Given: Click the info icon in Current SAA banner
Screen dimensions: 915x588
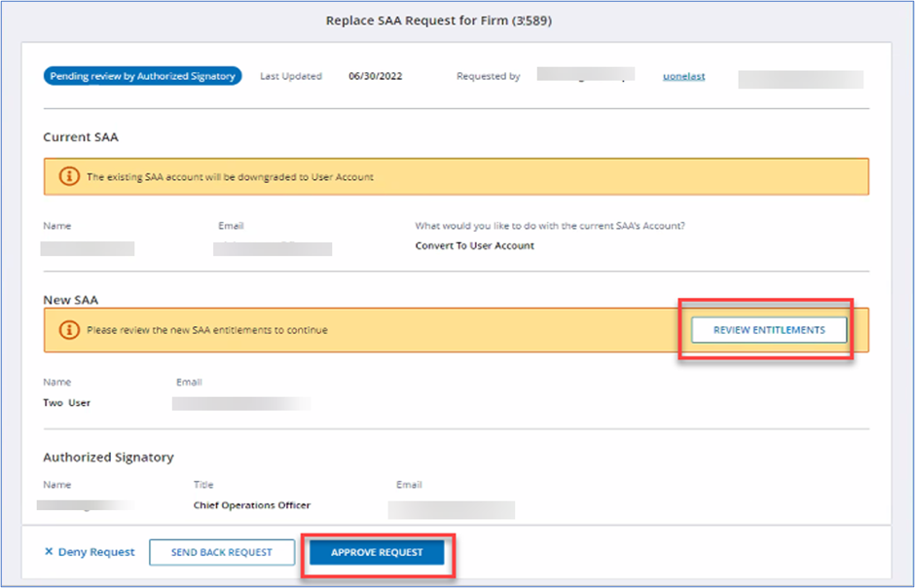Looking at the screenshot, I should coord(69,177).
